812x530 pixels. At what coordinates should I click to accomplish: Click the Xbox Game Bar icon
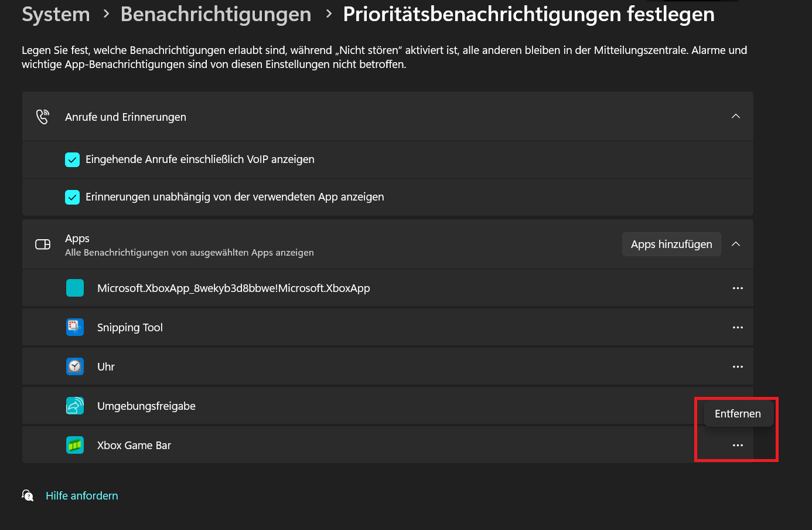75,445
